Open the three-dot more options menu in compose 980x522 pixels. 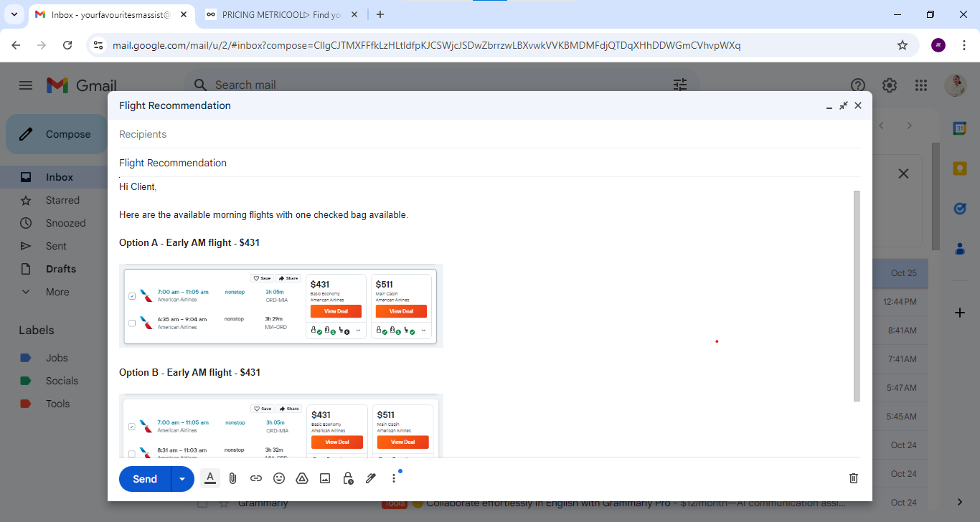(394, 478)
